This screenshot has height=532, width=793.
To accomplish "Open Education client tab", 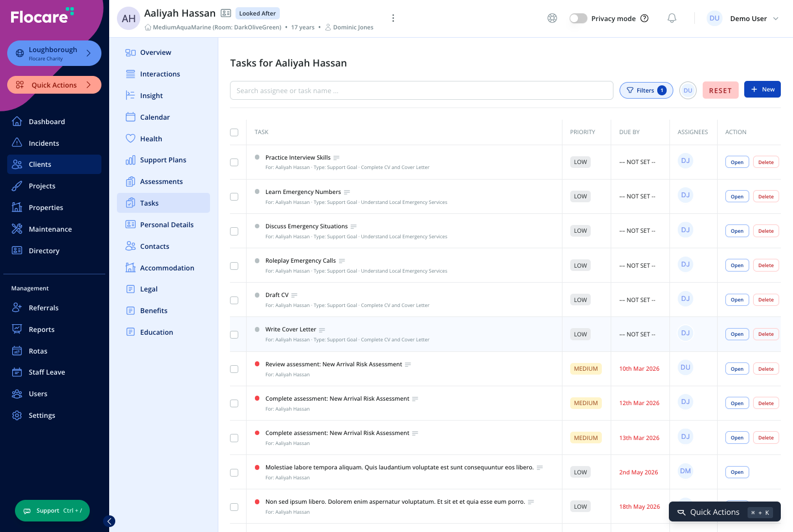I will tap(163, 332).
